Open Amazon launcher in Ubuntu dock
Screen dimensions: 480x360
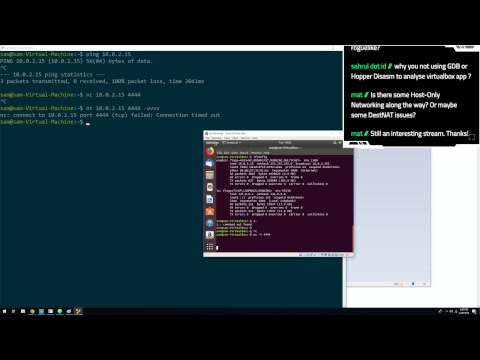[x=210, y=235]
